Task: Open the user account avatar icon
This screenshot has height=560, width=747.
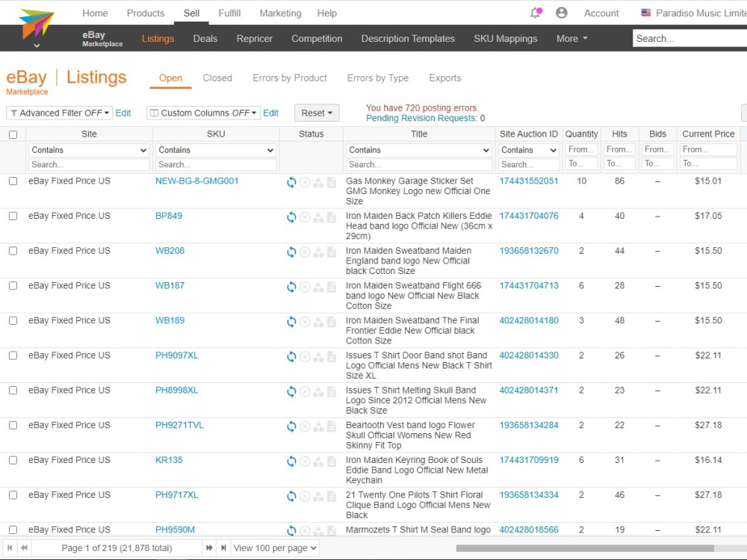Action: click(562, 13)
